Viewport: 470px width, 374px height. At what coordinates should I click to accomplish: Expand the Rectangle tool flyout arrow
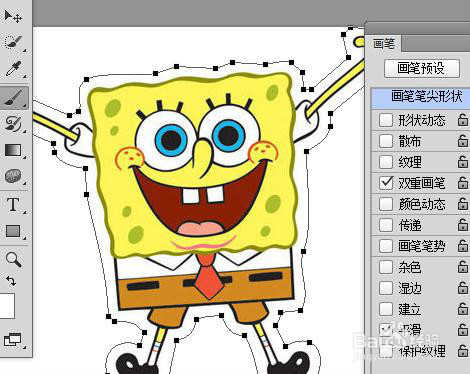click(25, 238)
